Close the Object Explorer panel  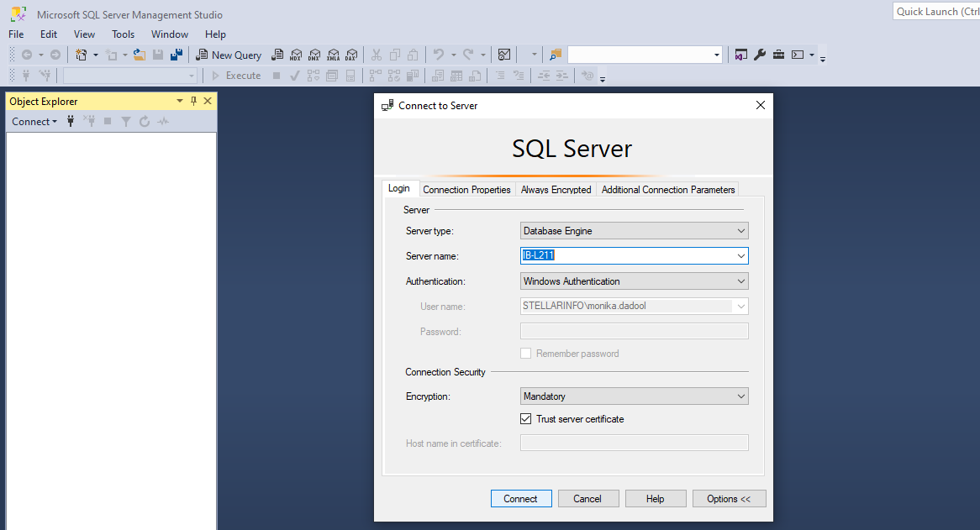pos(208,101)
